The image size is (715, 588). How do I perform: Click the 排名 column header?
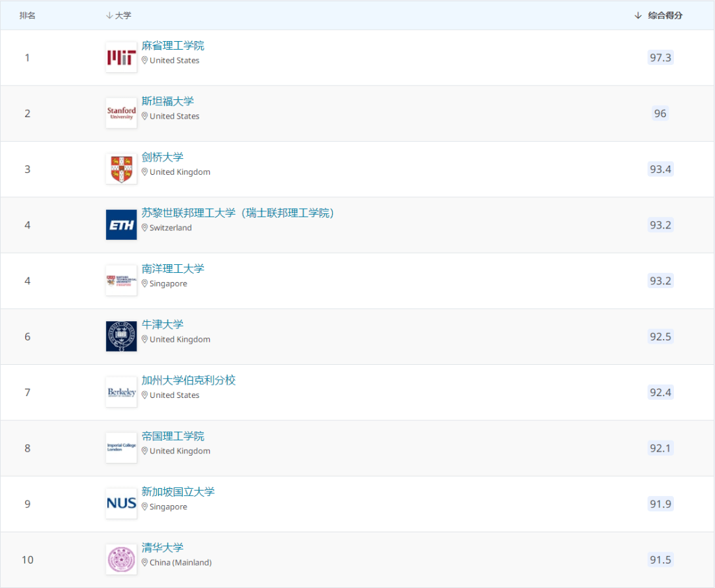27,15
